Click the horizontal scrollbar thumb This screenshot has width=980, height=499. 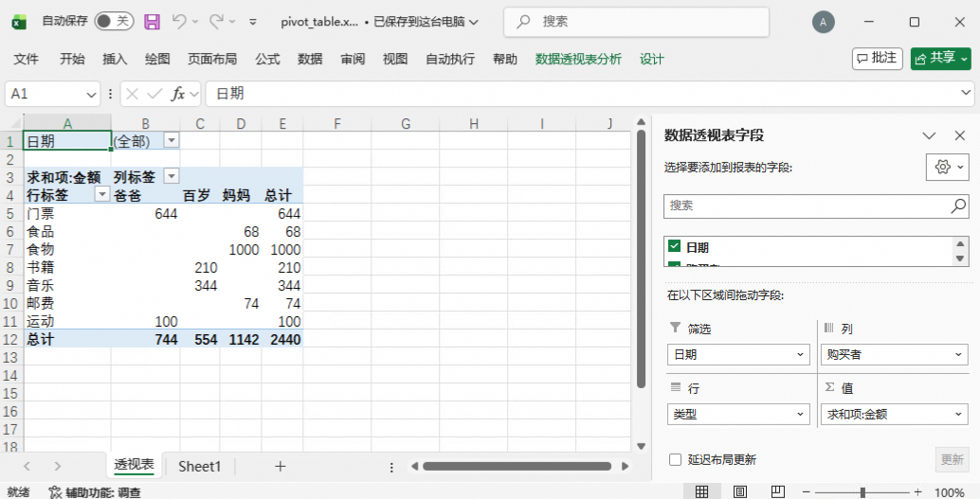point(517,467)
